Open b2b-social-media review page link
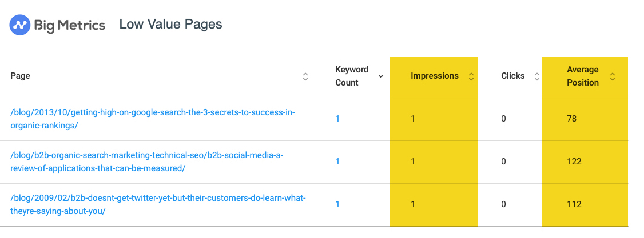 (147, 162)
